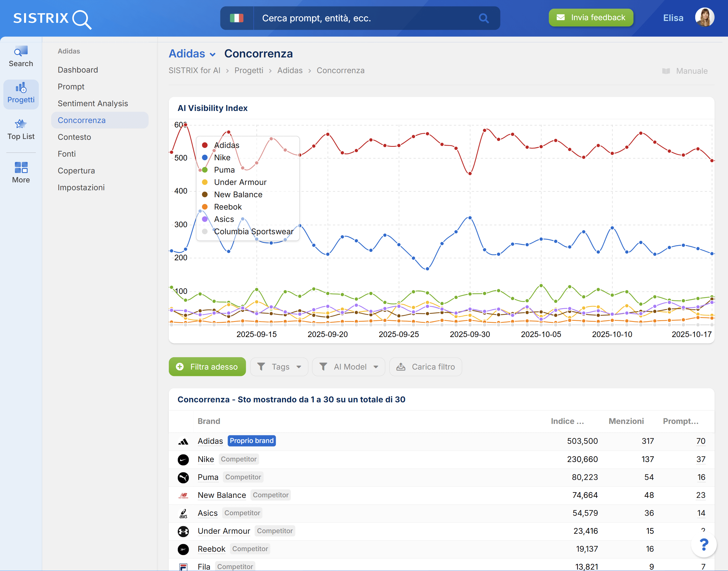Open the AI Model filter dropdown
Screen dimensions: 728x571
(x=349, y=366)
